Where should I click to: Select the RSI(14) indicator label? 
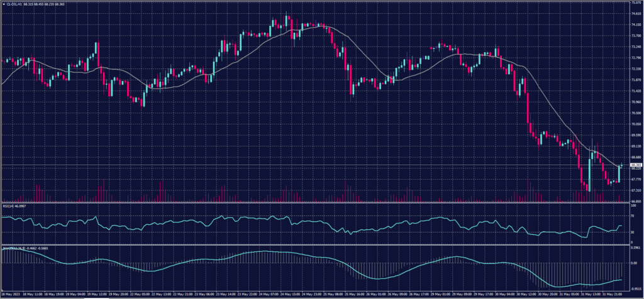point(9,205)
